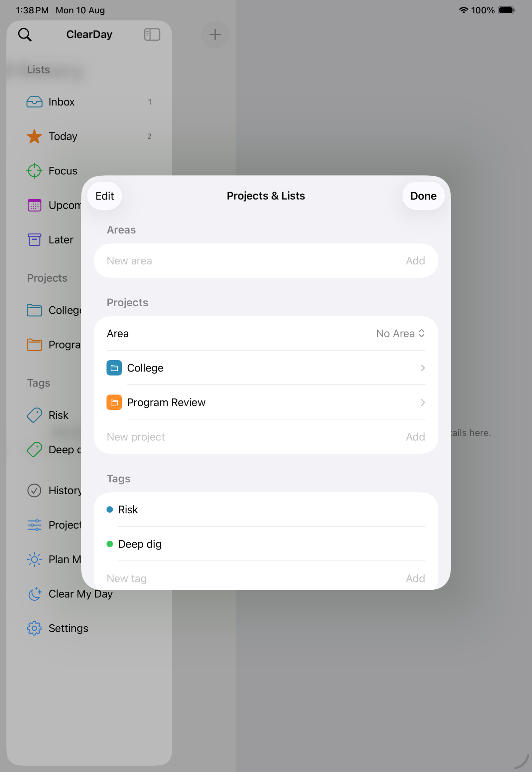The height and width of the screenshot is (772, 532).
Task: Select the Risk tag icon in sidebar
Action: [34, 415]
